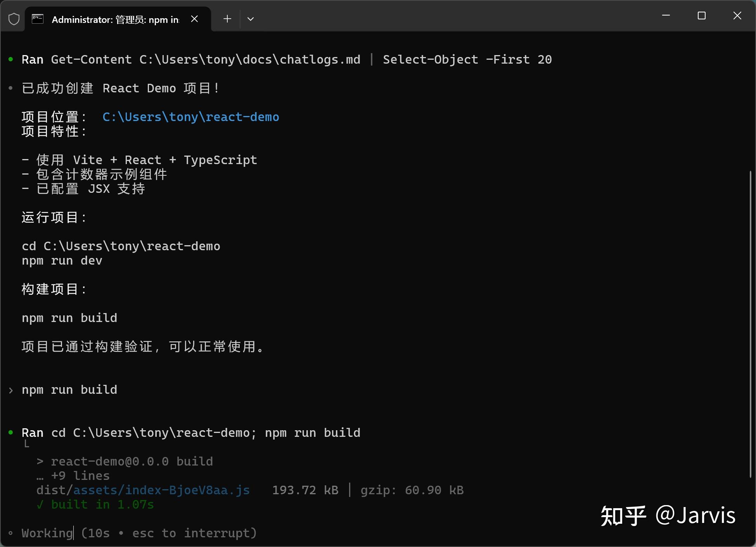The width and height of the screenshot is (756, 547).
Task: Click the command prompt icon on the tab
Action: coord(38,18)
